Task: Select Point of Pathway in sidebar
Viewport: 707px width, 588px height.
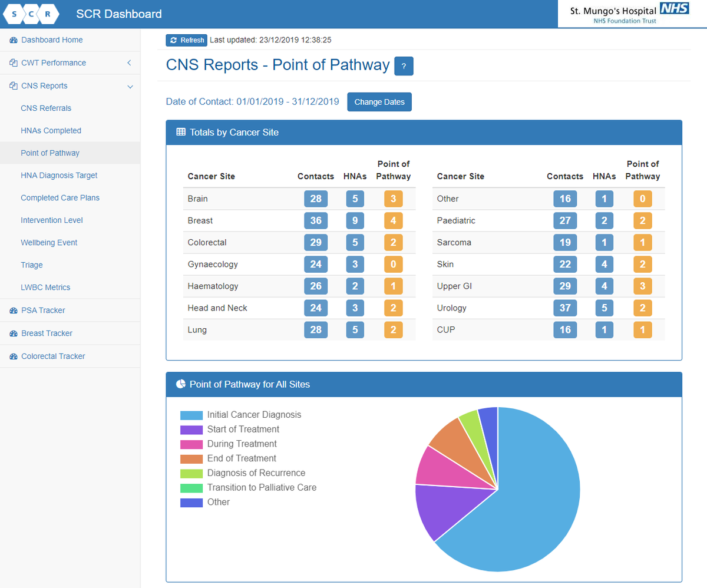Action: pyautogui.click(x=50, y=153)
